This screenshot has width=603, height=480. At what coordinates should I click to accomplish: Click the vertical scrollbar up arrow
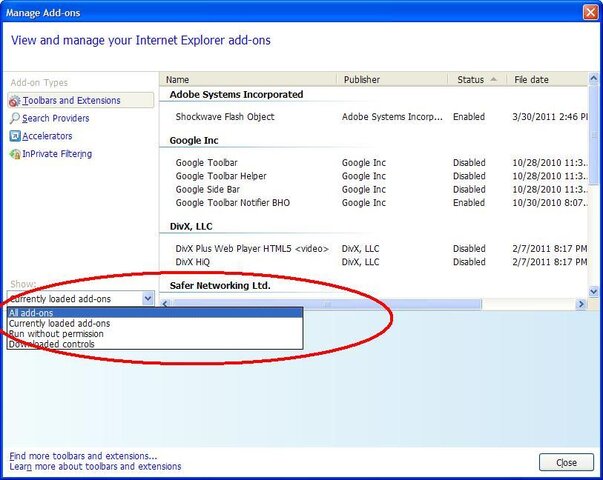coord(593,79)
